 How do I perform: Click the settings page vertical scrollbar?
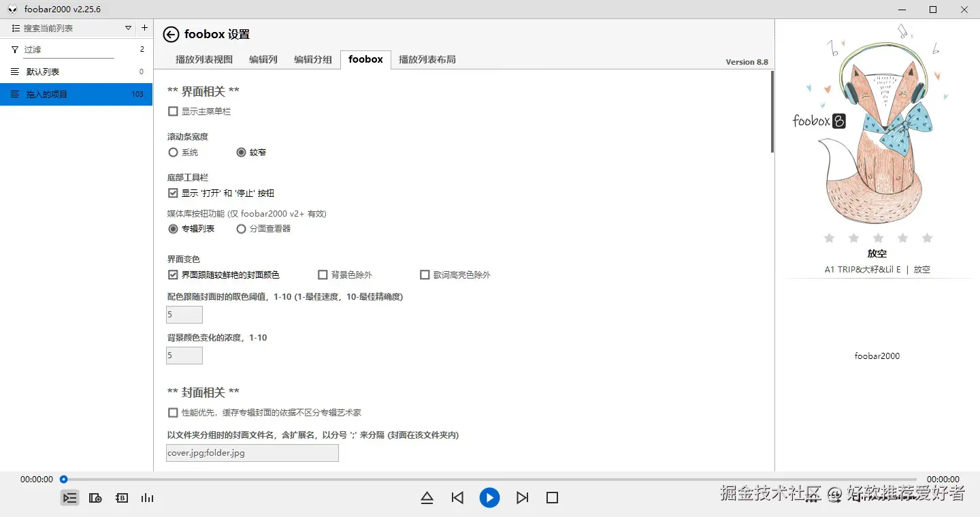772,112
